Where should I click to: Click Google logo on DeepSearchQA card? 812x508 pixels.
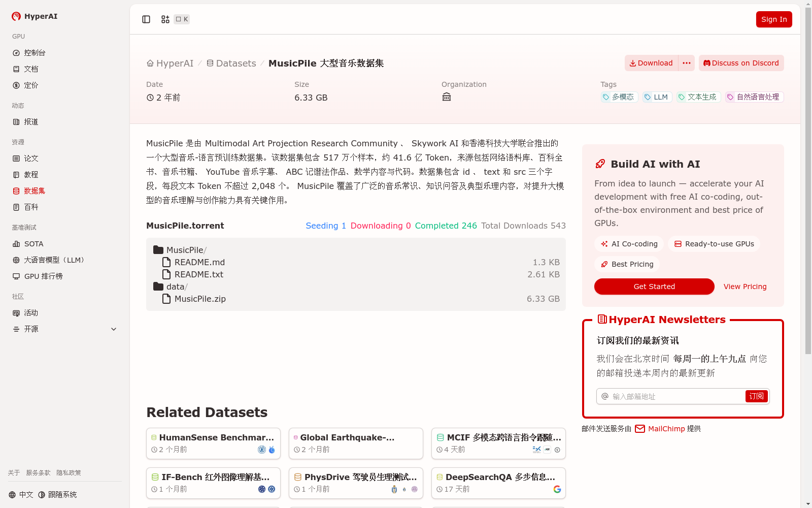click(557, 489)
